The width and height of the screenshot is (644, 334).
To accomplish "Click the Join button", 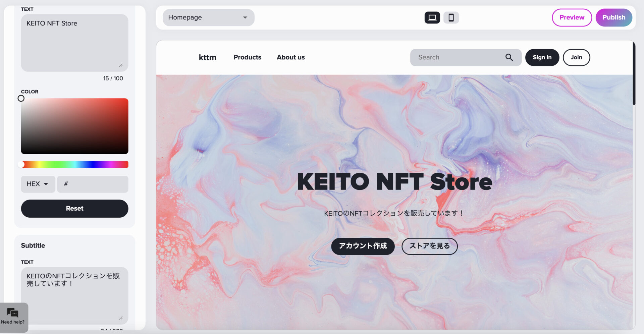I will [x=576, y=57].
